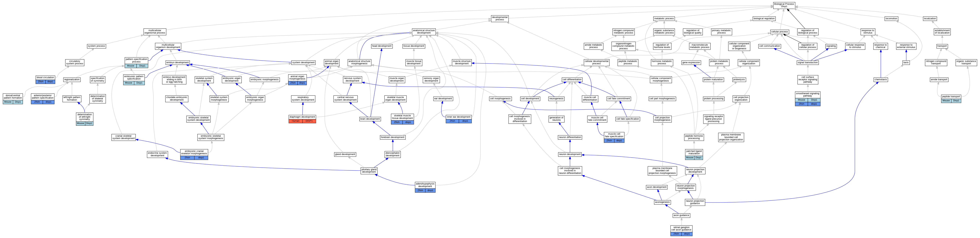Select 'left/right pattern formation' node

point(72,98)
